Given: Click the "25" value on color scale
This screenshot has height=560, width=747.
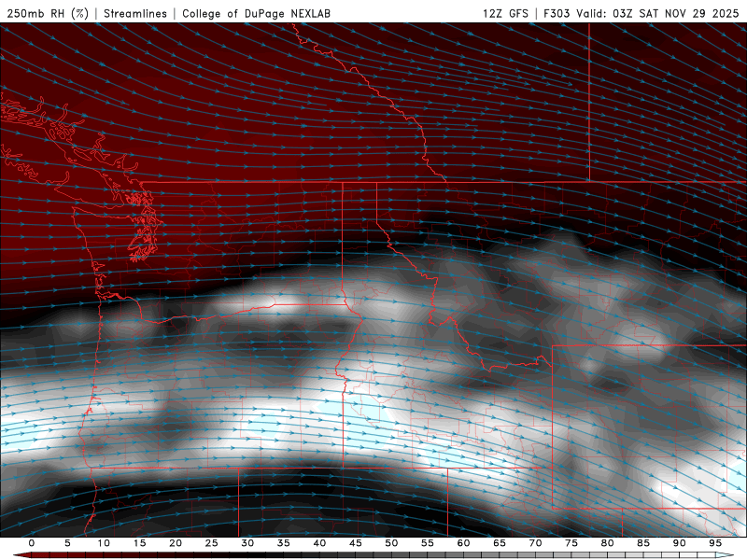Looking at the screenshot, I should coord(211,543).
